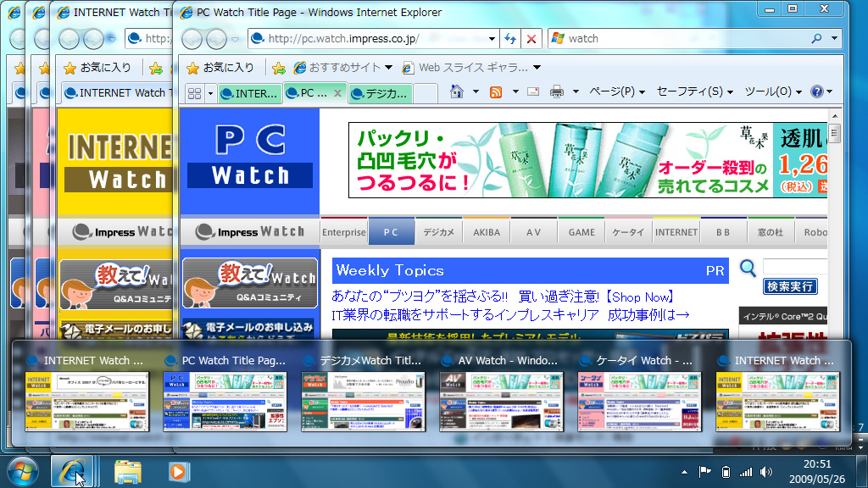Switch to the デジカ... browser tab
Viewport: 868px width, 488px height.
pyautogui.click(x=381, y=93)
